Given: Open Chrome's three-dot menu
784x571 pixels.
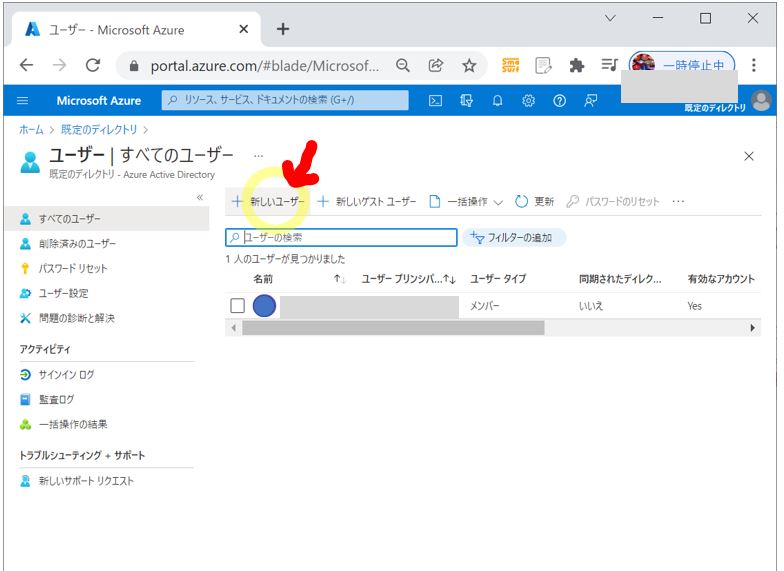Looking at the screenshot, I should coord(754,65).
